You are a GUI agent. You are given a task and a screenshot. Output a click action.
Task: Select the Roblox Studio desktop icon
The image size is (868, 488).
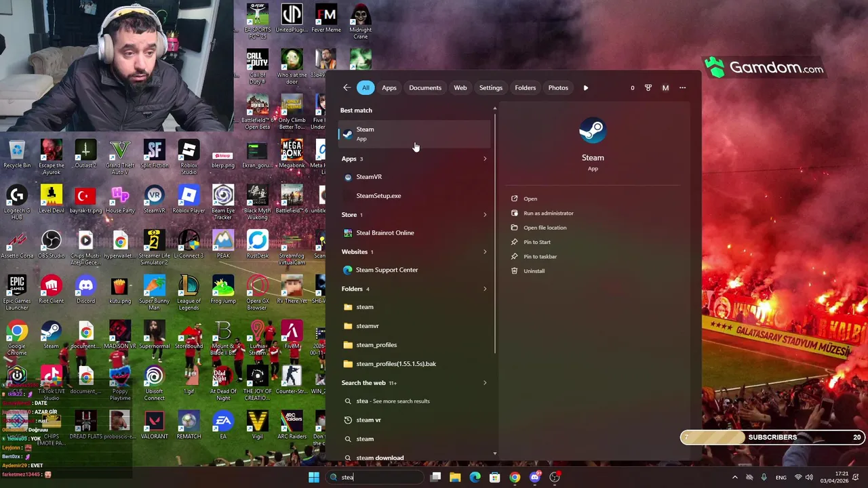(189, 157)
